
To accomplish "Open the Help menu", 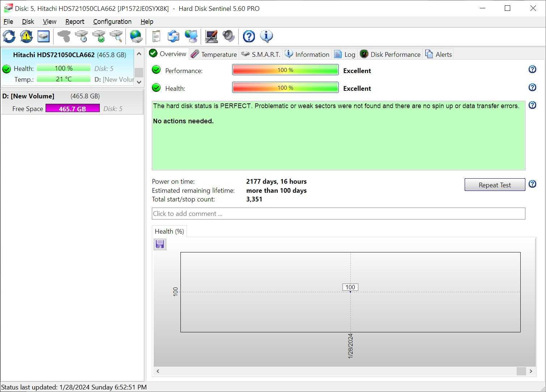I will (x=147, y=22).
